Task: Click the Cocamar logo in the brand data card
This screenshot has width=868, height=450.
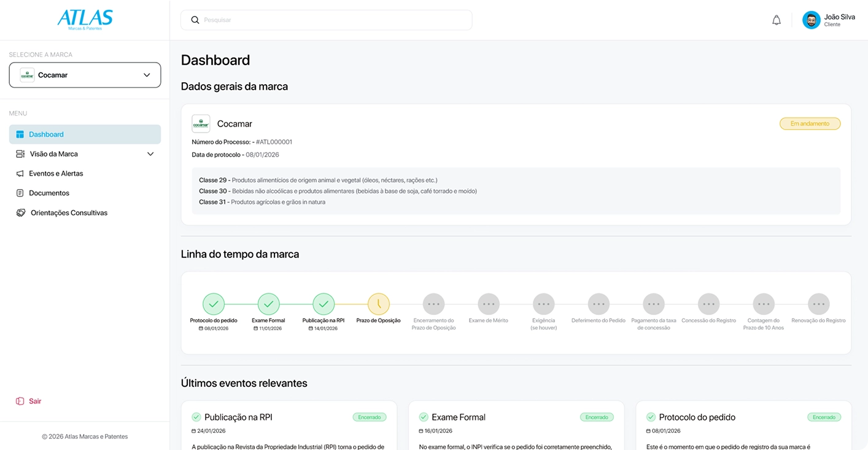Action: [201, 124]
